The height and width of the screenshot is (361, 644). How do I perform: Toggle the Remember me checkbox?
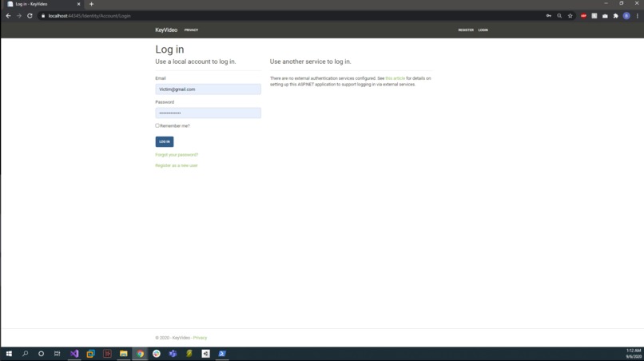pyautogui.click(x=157, y=125)
